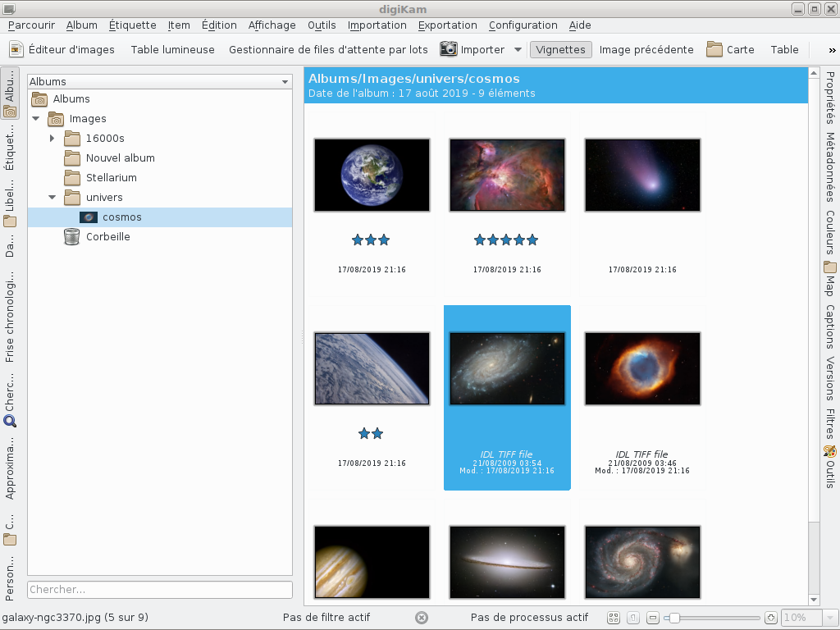Click the zoom in plus icon

pyautogui.click(x=770, y=618)
